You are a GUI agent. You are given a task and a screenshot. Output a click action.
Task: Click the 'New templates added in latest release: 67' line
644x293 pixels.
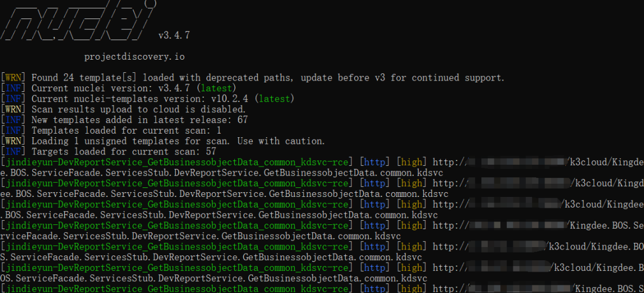[x=140, y=120]
